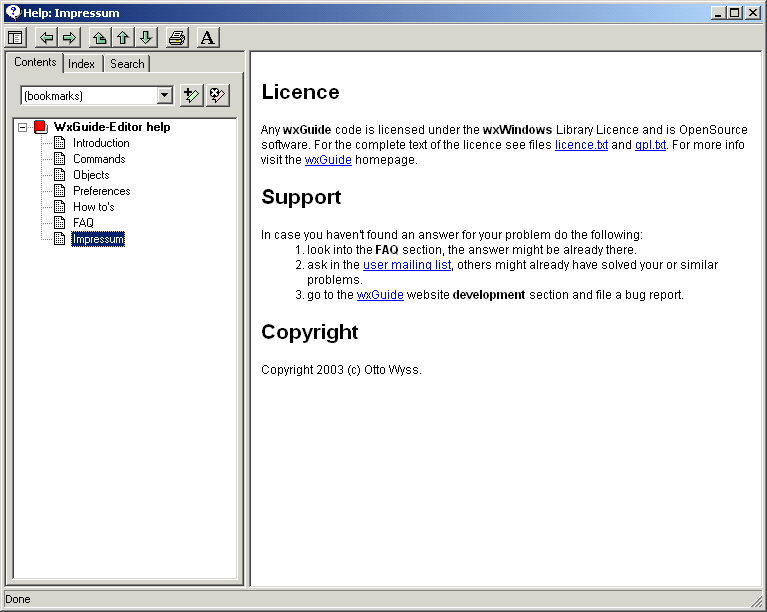Open the Introduction help topic
Viewport: 767px width, 612px height.
[101, 143]
